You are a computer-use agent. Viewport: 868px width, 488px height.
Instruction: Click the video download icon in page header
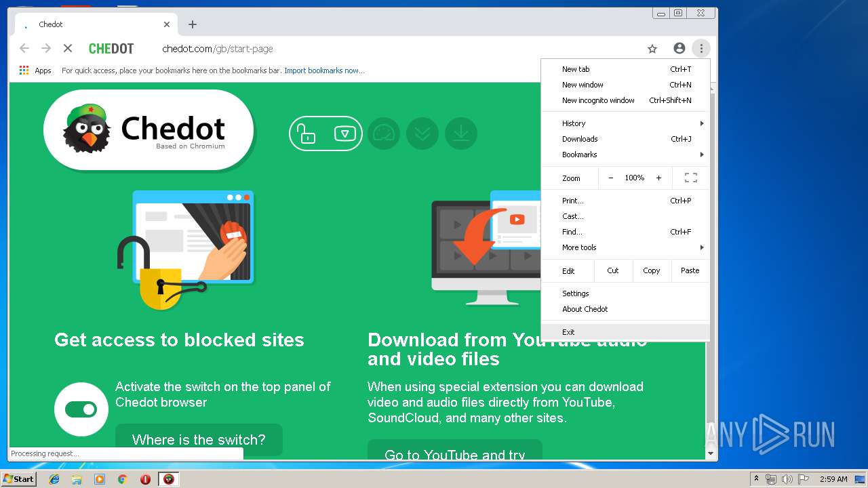pos(345,134)
